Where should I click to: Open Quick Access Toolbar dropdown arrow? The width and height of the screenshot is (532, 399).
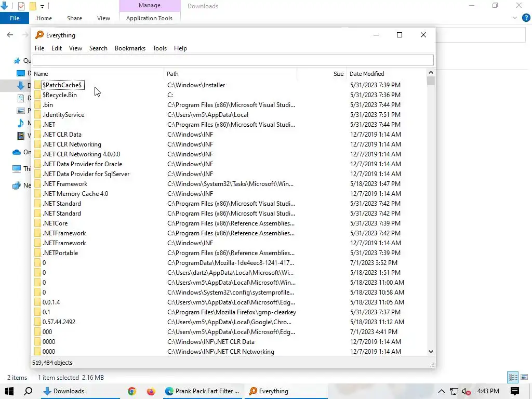click(42, 6)
